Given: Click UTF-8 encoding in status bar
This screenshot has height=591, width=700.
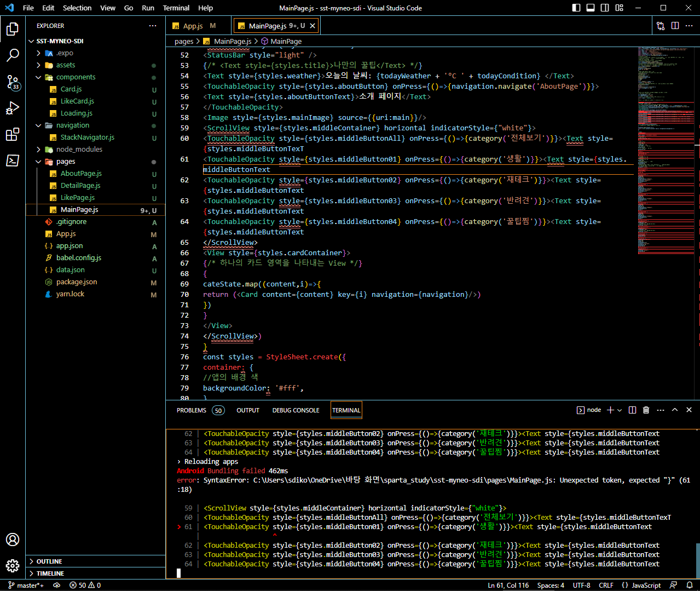Looking at the screenshot, I should 581,585.
